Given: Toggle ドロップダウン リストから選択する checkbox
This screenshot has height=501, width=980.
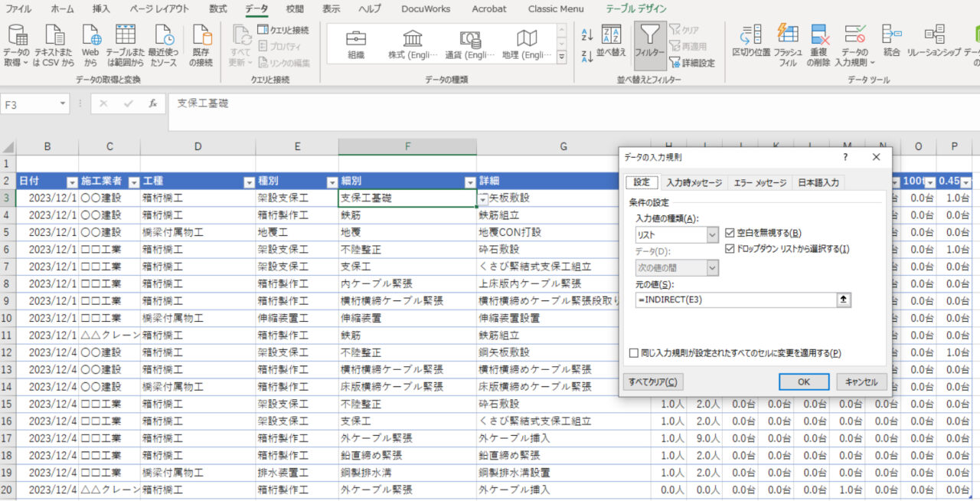Looking at the screenshot, I should click(729, 248).
